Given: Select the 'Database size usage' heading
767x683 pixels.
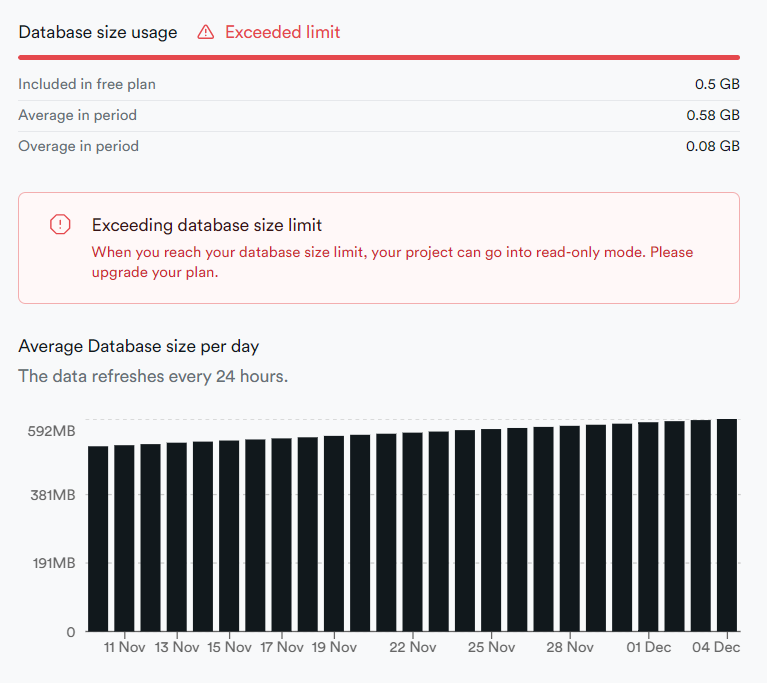Looking at the screenshot, I should 98,32.
